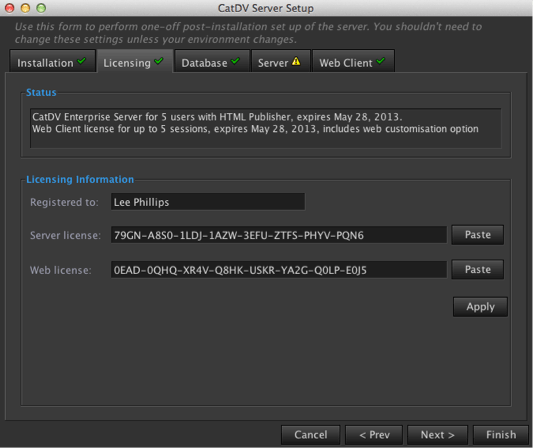Click the 'Registered to:' label

click(64, 202)
